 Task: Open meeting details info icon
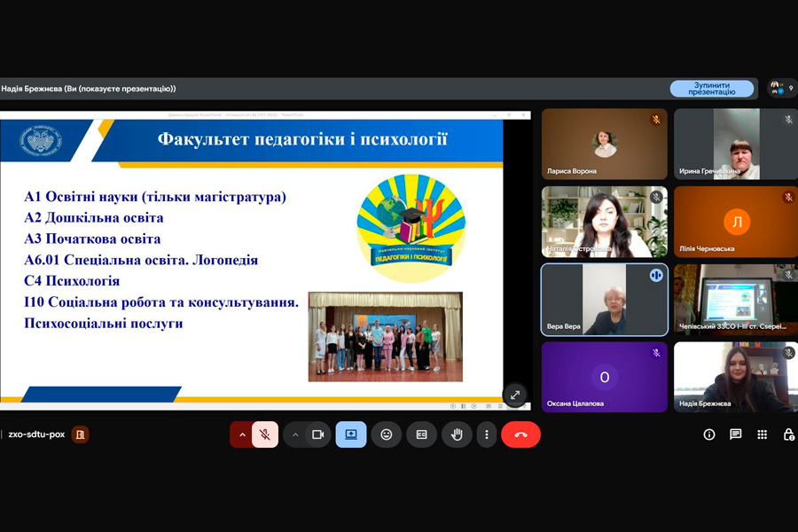[x=709, y=434]
